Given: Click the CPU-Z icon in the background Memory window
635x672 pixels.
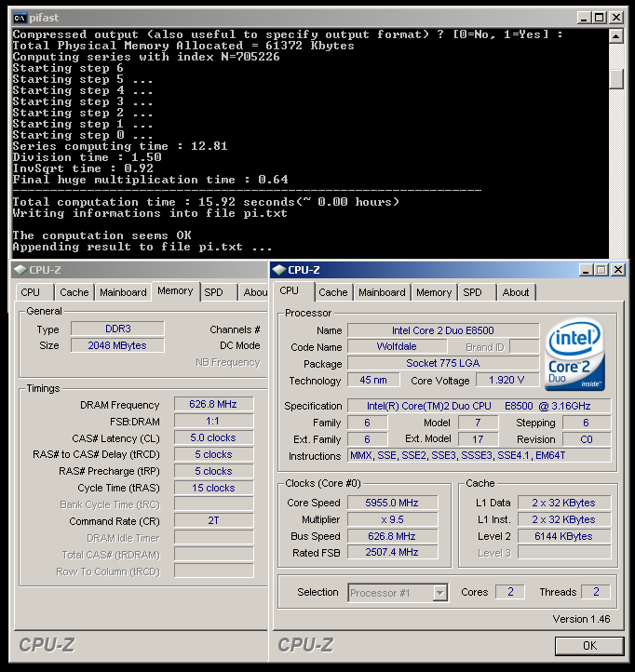Looking at the screenshot, I should [20, 270].
